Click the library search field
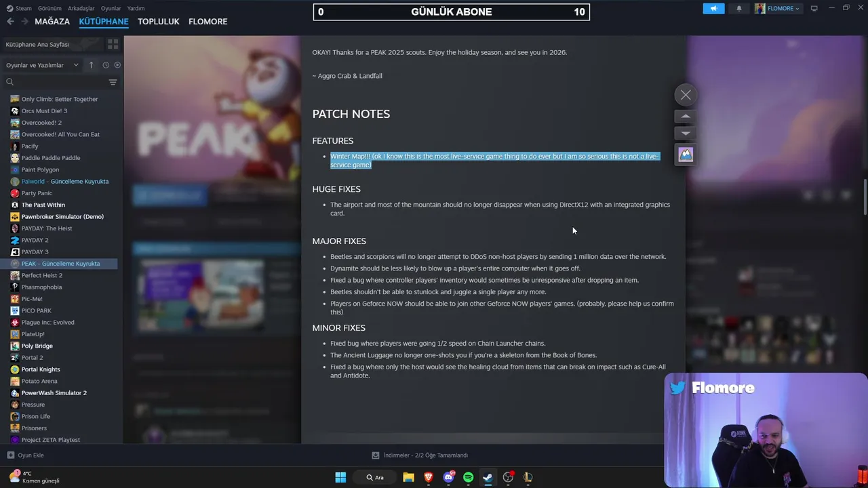 coord(54,82)
